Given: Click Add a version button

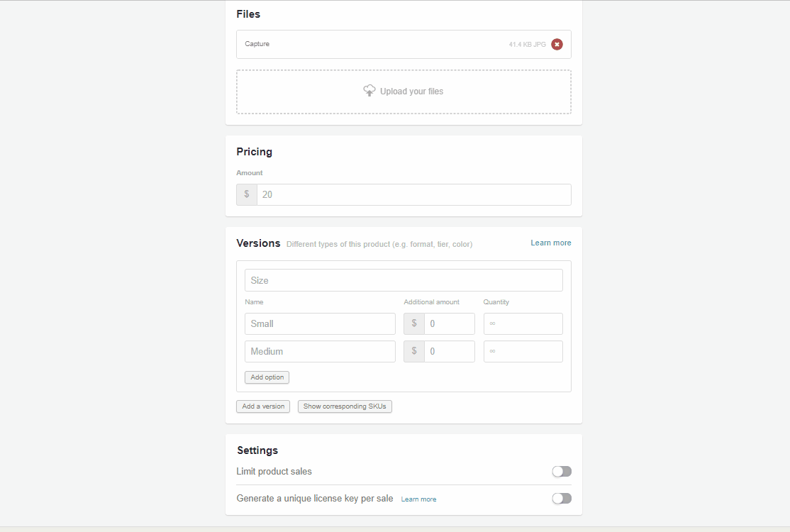Looking at the screenshot, I should pos(263,406).
